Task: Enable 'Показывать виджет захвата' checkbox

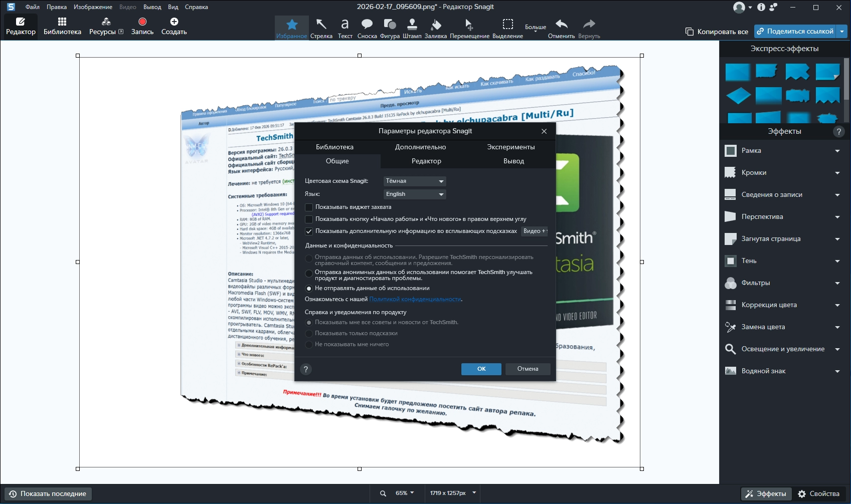Action: (x=309, y=207)
